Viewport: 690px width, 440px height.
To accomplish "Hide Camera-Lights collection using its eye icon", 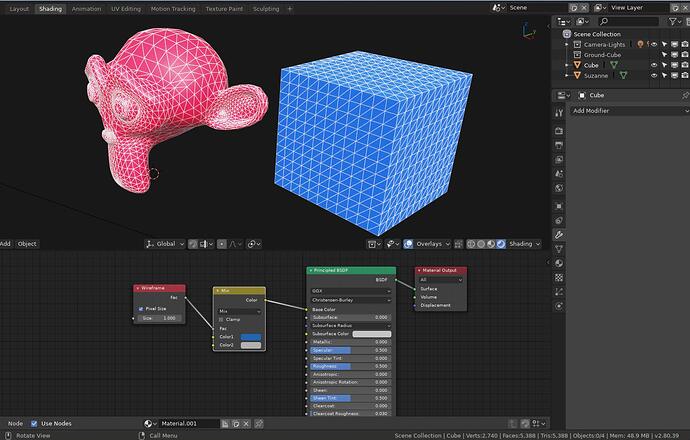I will pyautogui.click(x=654, y=44).
